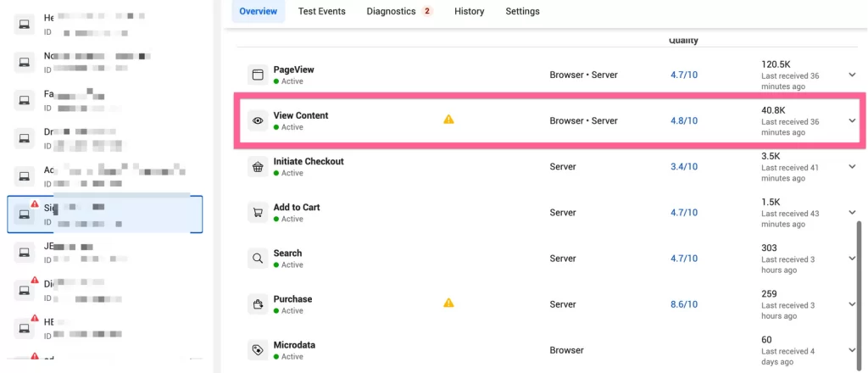Expand the Purchase event details chevron

pyautogui.click(x=852, y=304)
